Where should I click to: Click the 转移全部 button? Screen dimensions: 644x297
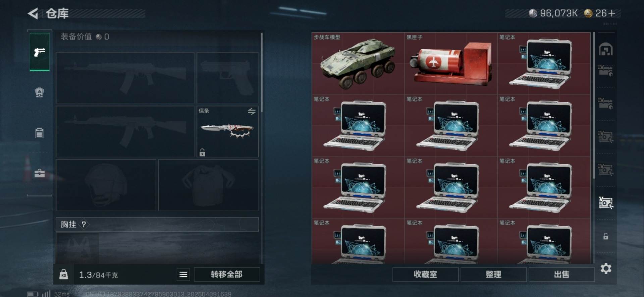pyautogui.click(x=227, y=275)
